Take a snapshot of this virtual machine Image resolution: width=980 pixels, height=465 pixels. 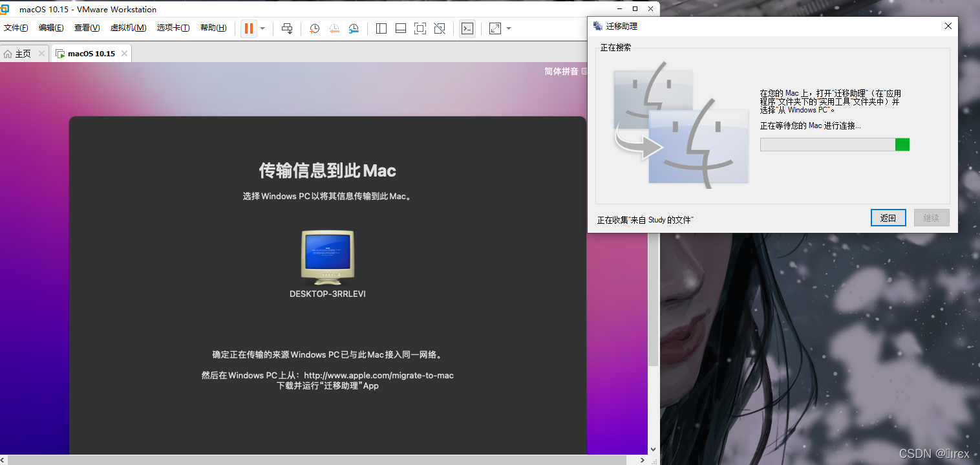click(x=314, y=28)
